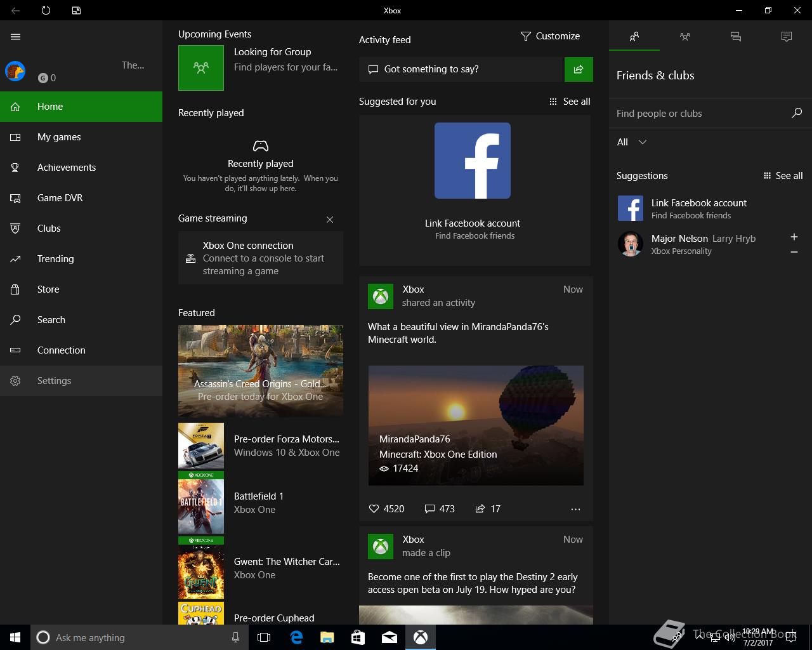Click the large Facebook logo tile
This screenshot has height=650, width=812.
point(473,161)
